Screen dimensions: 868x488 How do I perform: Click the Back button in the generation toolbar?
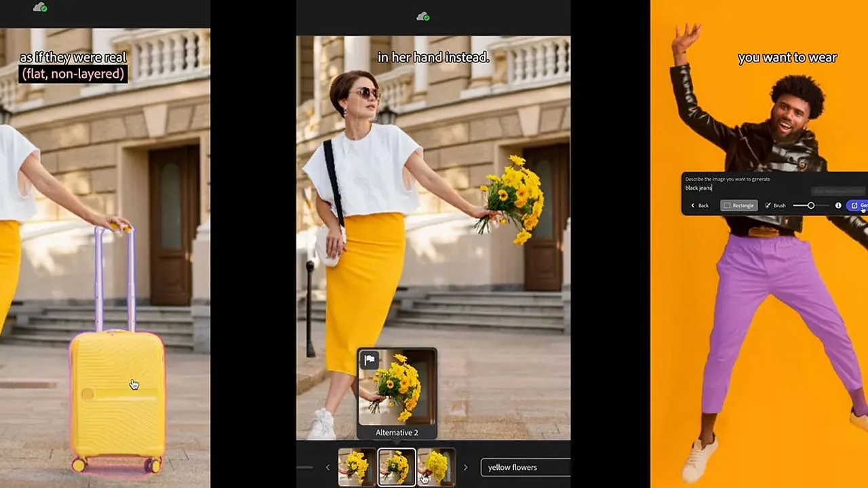pyautogui.click(x=703, y=205)
